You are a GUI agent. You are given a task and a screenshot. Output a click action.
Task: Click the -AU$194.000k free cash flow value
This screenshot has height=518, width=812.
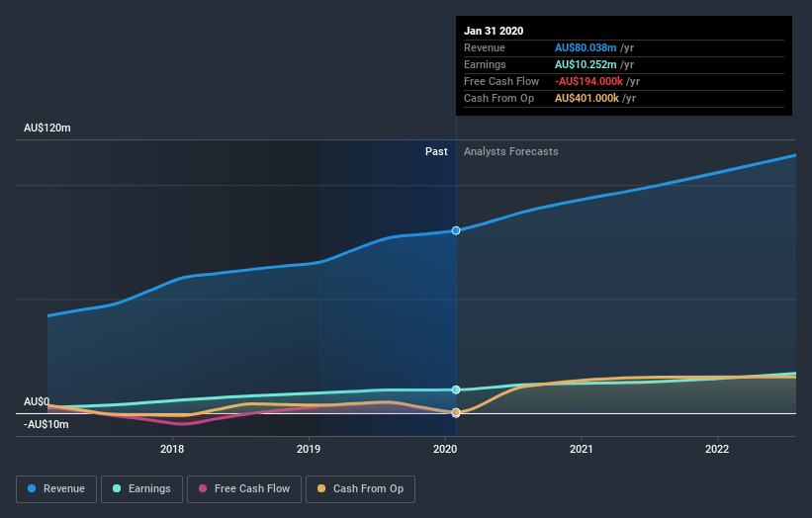588,81
